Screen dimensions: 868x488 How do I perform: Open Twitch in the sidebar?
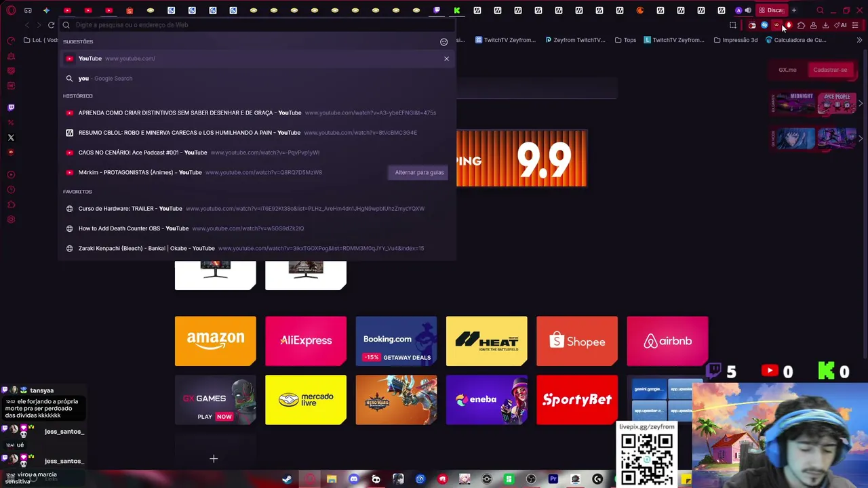point(11,107)
